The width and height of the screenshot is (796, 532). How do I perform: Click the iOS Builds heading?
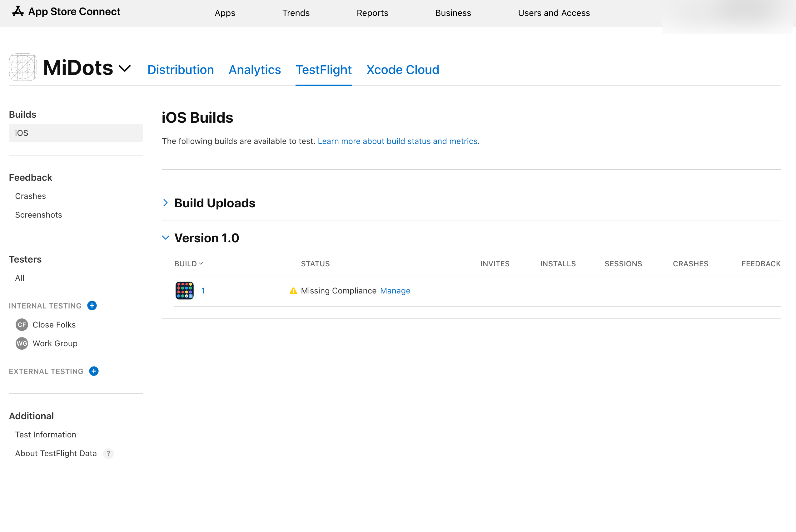point(197,118)
